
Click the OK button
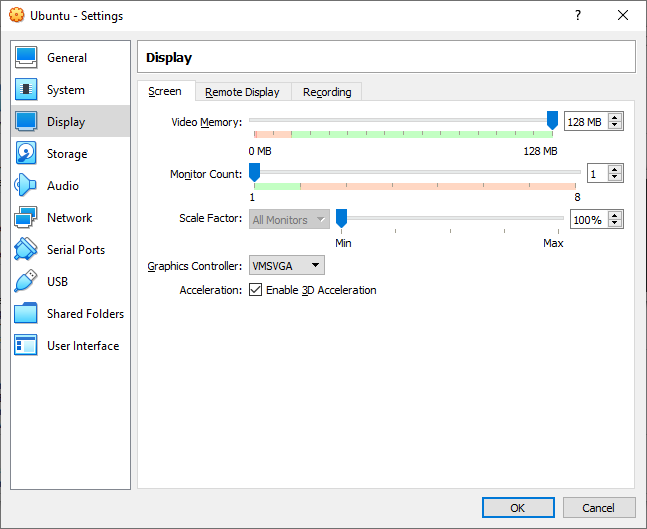tap(518, 508)
